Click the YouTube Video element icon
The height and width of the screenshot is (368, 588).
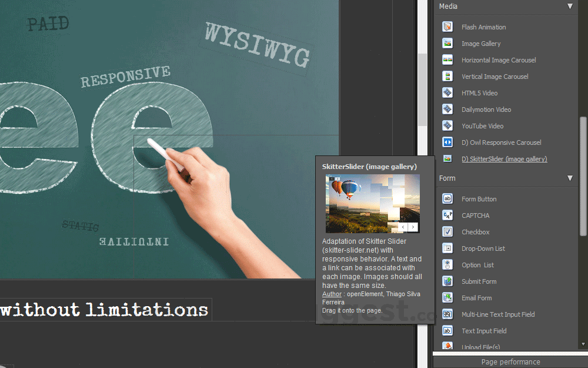tap(447, 125)
